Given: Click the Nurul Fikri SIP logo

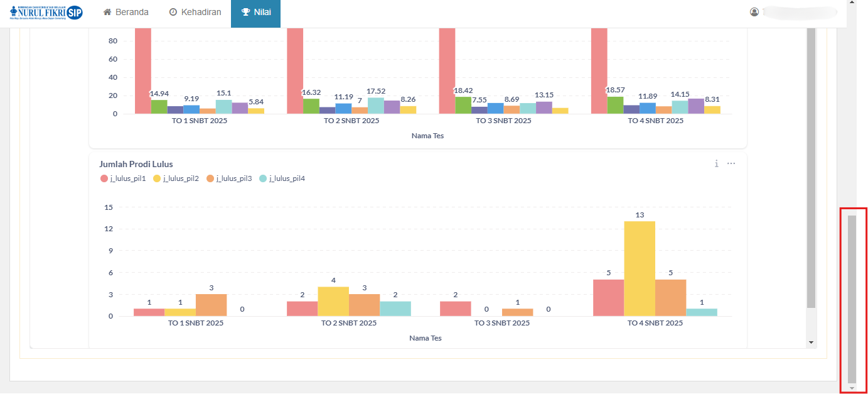Looking at the screenshot, I should click(46, 13).
